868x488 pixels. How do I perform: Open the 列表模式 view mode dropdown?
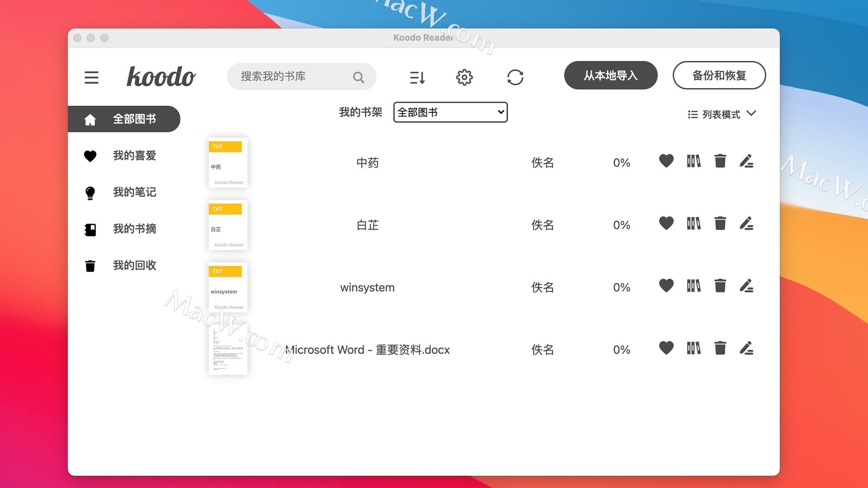(722, 114)
